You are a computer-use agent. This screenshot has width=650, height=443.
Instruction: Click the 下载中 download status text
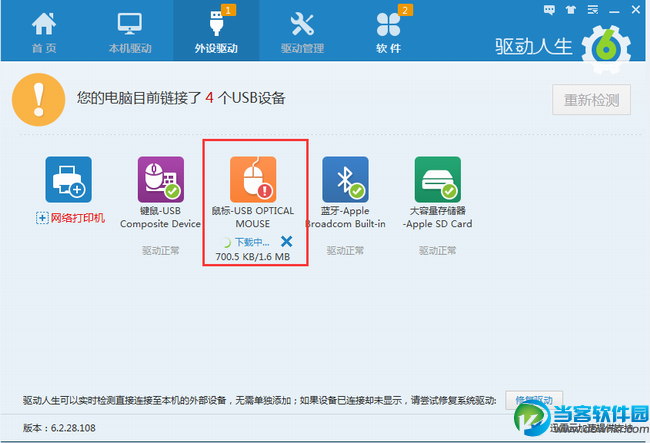click(252, 242)
